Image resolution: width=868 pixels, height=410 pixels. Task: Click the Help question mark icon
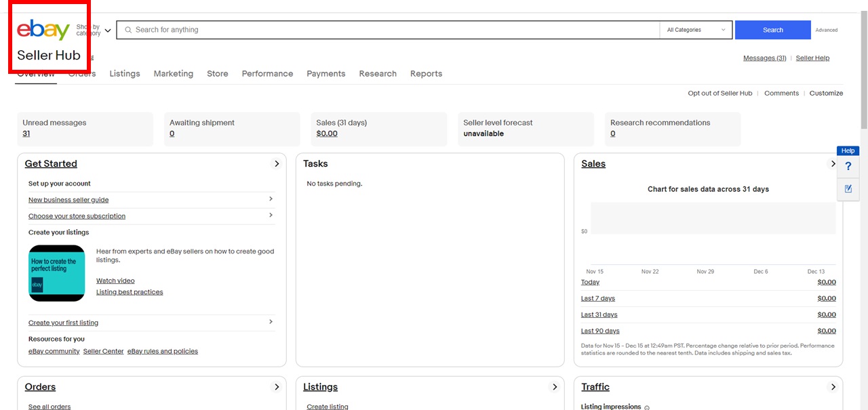848,167
